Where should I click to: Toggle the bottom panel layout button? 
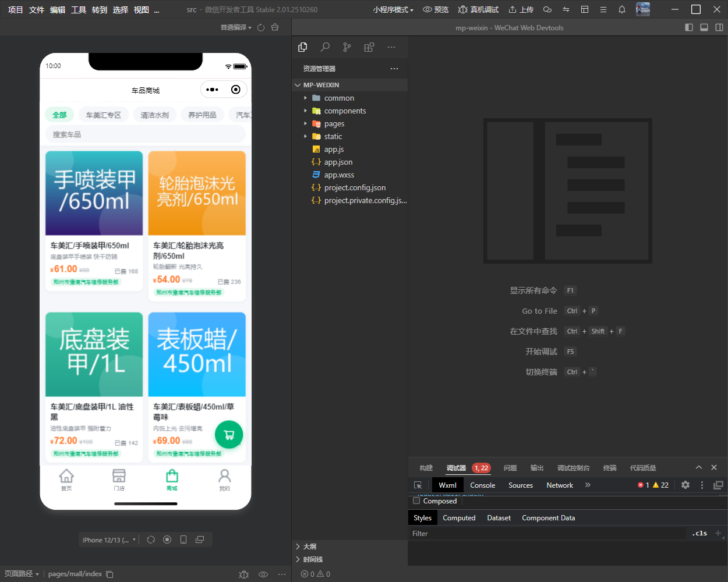704,27
